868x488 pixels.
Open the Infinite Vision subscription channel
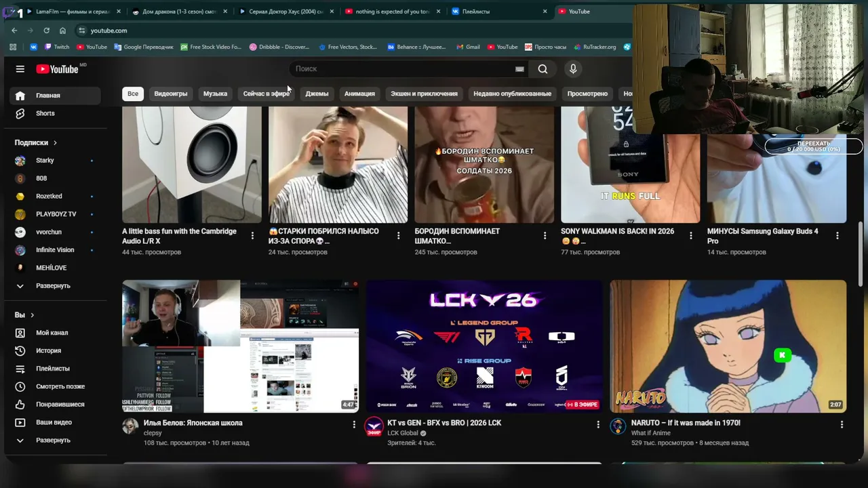54,250
